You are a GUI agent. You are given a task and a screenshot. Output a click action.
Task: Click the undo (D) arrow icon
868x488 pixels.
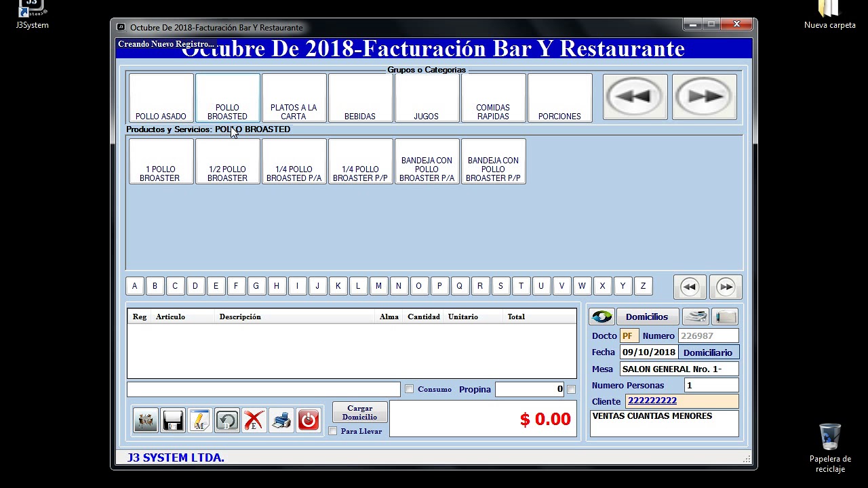[x=227, y=420]
